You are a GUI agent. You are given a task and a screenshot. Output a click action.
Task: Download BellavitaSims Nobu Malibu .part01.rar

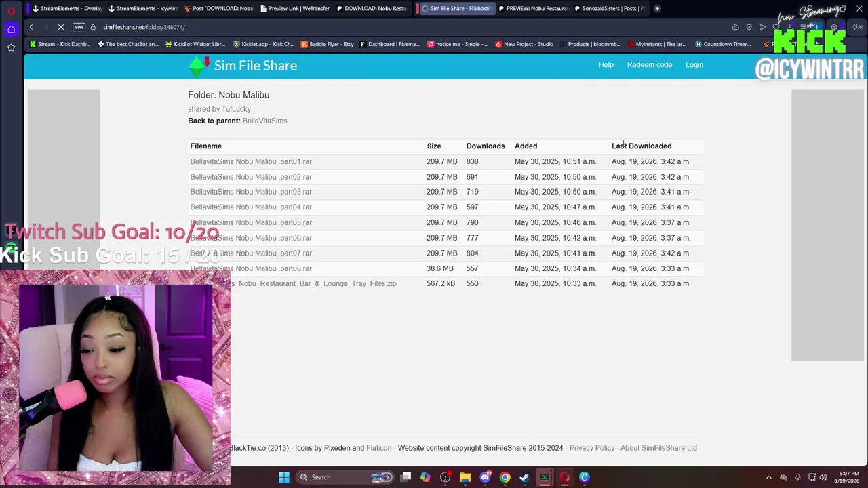[251, 161]
